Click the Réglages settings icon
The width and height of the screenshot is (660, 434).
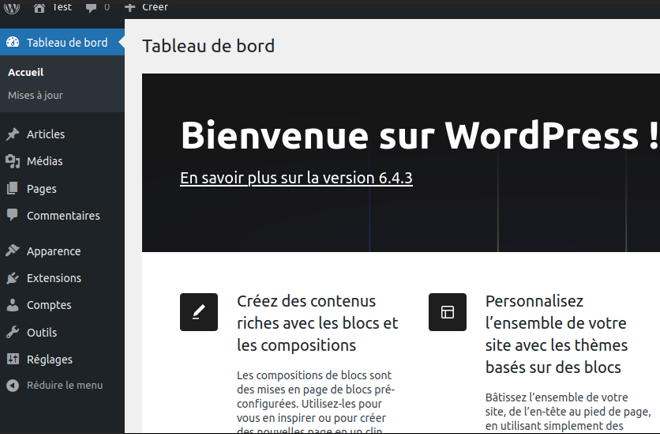pyautogui.click(x=12, y=359)
